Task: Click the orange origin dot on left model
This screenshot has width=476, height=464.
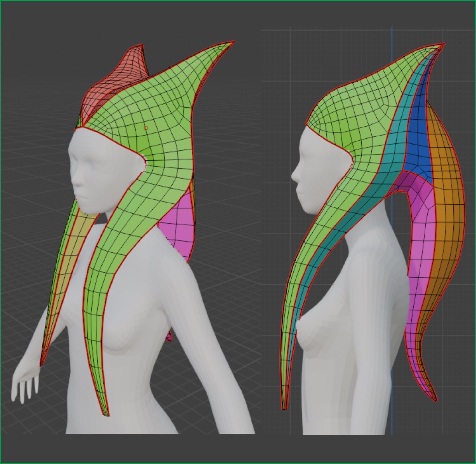Action: click(x=146, y=128)
